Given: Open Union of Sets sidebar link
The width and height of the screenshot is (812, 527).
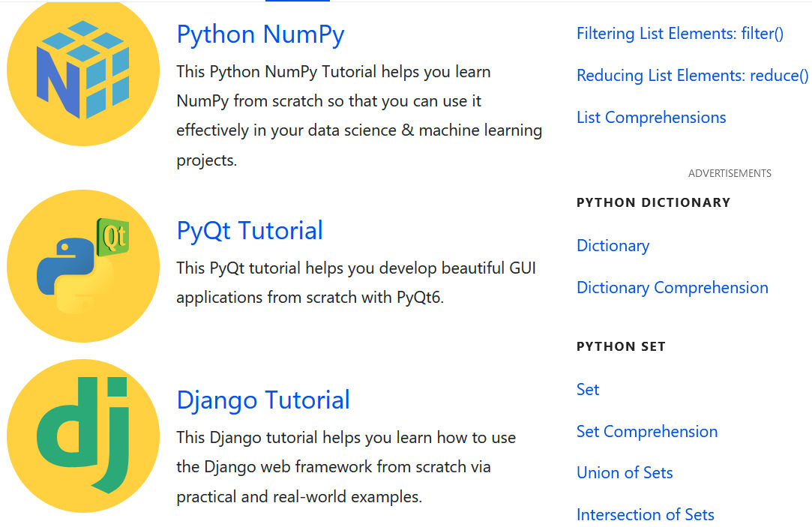Looking at the screenshot, I should [625, 472].
